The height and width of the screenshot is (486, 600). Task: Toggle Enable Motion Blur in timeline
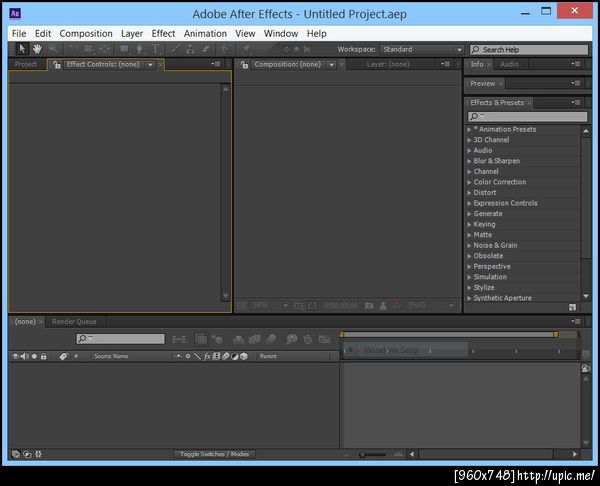271,339
